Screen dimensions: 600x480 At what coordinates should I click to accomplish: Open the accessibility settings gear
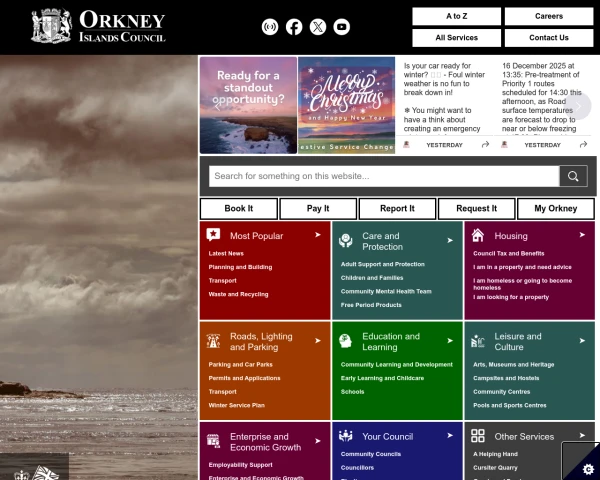[588, 469]
